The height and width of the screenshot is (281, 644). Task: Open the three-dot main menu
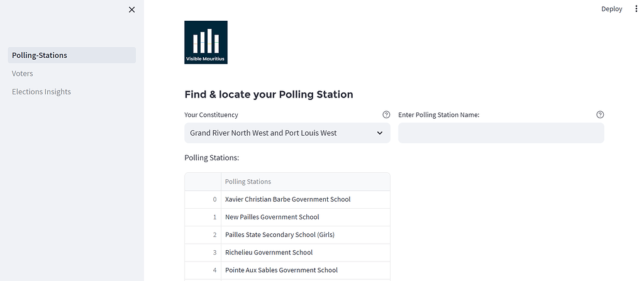pos(635,9)
